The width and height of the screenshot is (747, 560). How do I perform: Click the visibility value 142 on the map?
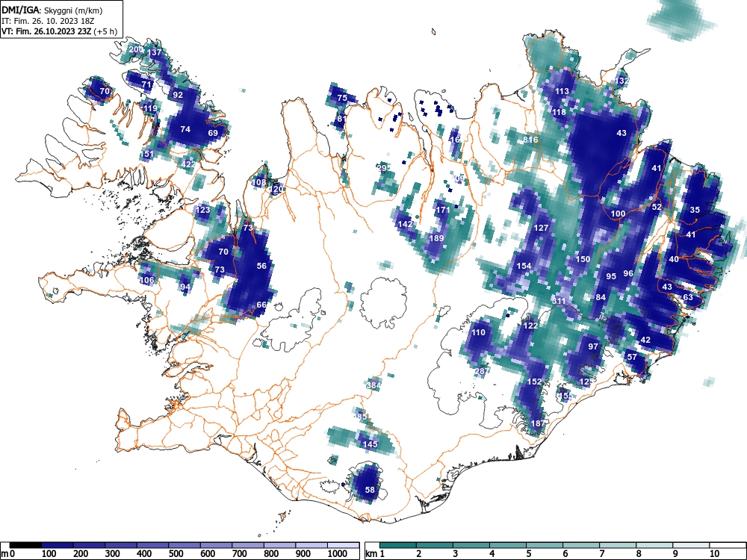pos(405,224)
